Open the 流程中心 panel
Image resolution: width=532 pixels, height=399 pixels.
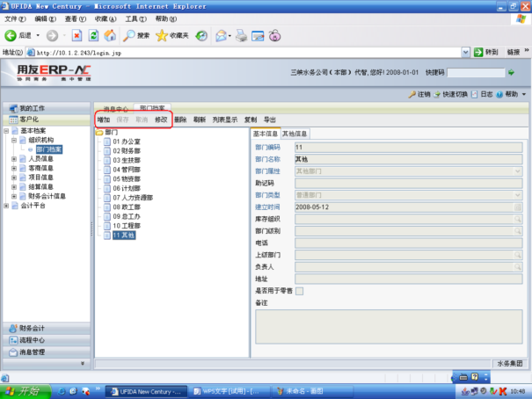(47, 340)
